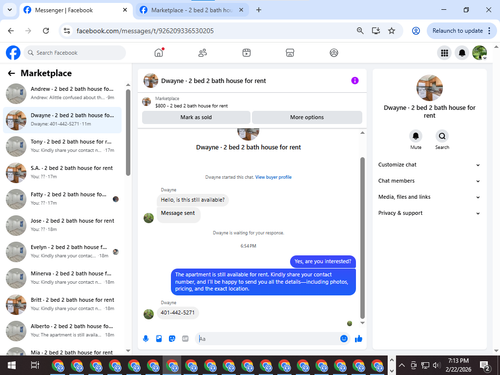Click the Mark as sold button
This screenshot has width=500, height=375.
pos(196,117)
